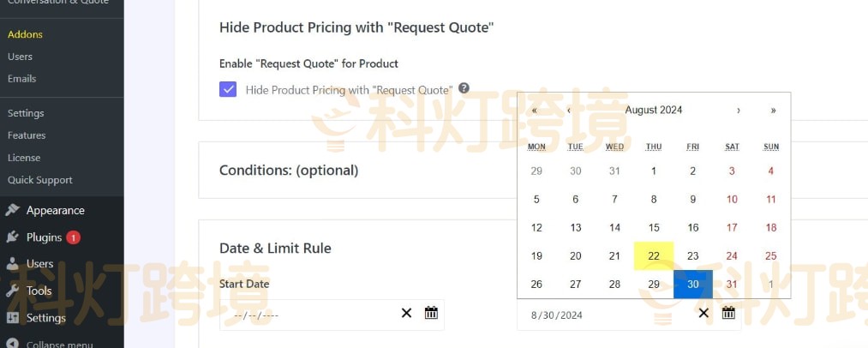Screen dimensions: 868x348
Task: Clear the 8/30/2024 date with X icon
Action: pos(703,313)
